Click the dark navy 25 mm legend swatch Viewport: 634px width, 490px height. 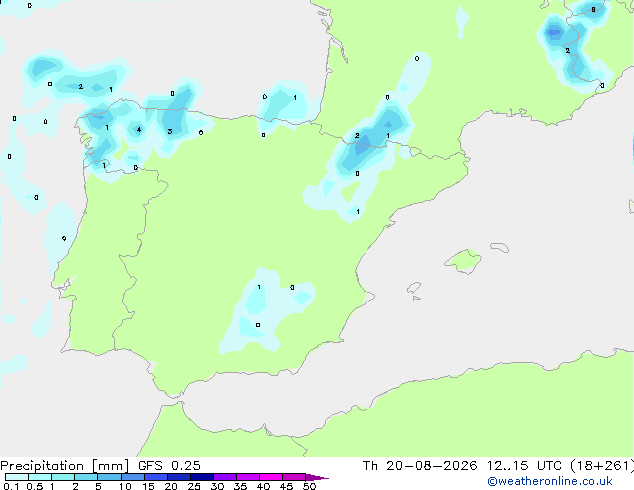[x=202, y=477]
